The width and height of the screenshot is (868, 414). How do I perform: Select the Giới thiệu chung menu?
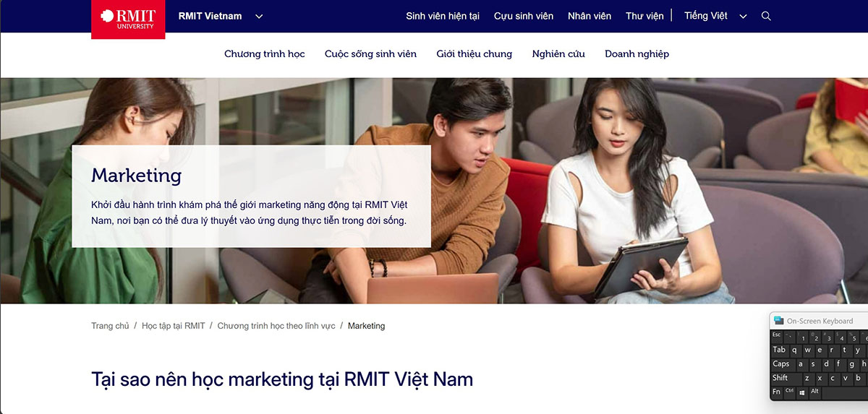point(474,54)
